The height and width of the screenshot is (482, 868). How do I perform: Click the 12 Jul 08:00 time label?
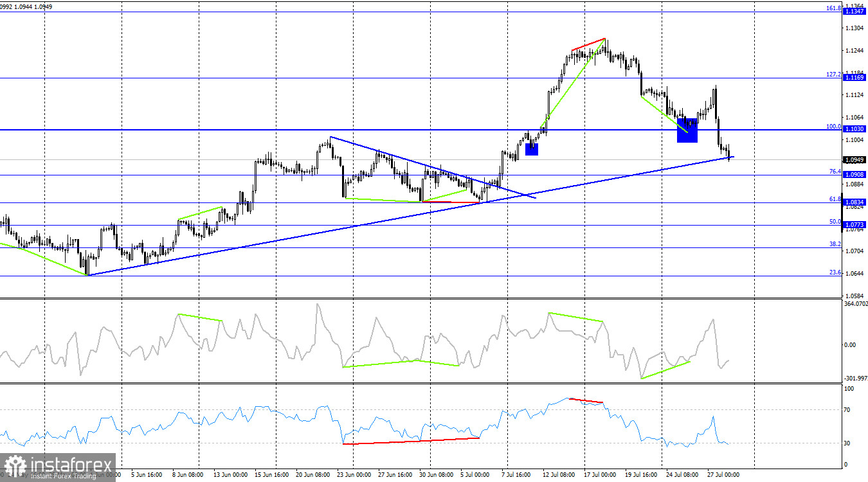(558, 475)
